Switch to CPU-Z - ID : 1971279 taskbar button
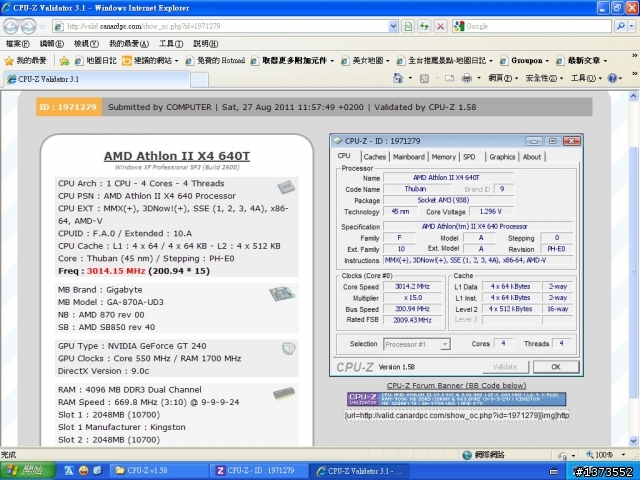640x480 pixels. pos(259,471)
